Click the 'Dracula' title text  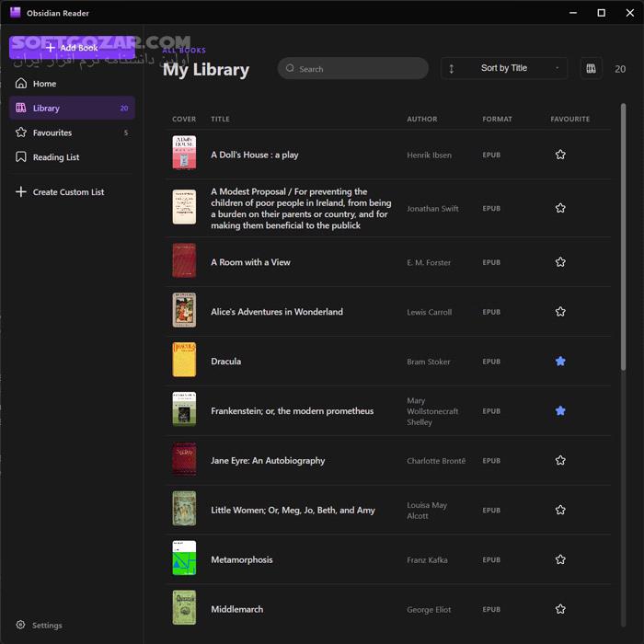pos(226,362)
